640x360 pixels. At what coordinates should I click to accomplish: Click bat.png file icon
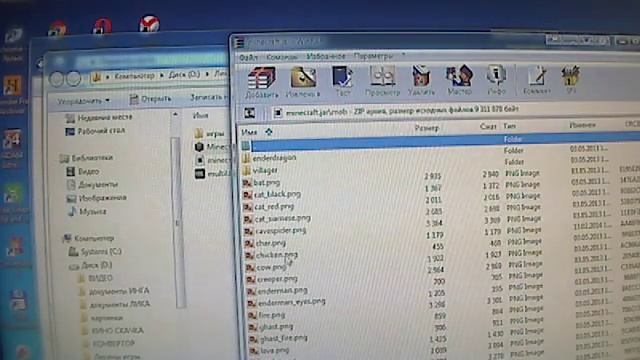point(247,183)
